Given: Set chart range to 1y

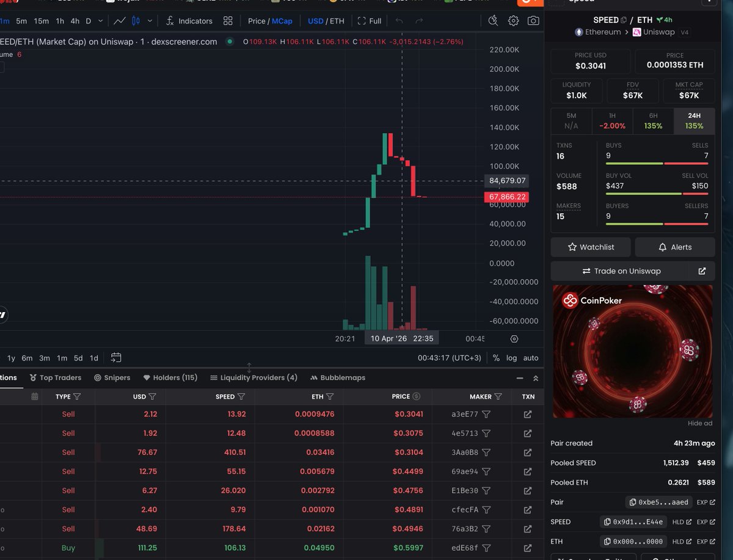Looking at the screenshot, I should 11,358.
